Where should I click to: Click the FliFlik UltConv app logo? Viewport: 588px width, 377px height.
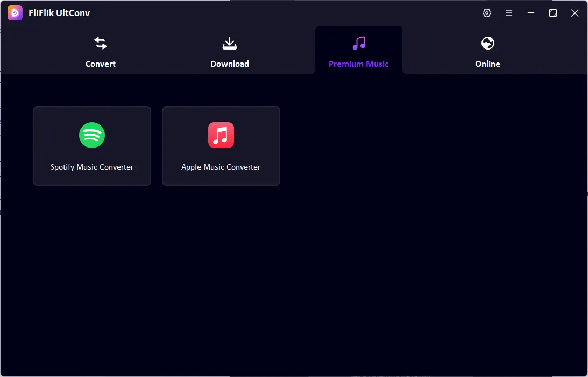point(15,13)
